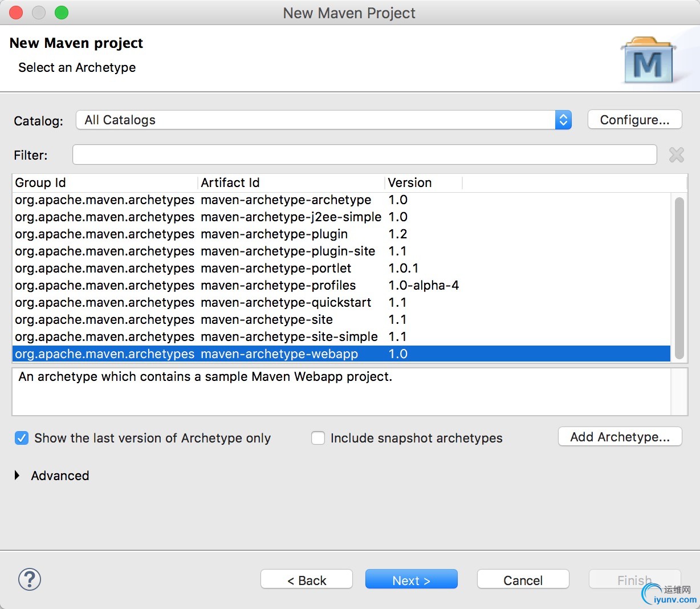The height and width of the screenshot is (609, 700).
Task: Open the Catalog dropdown
Action: (324, 120)
